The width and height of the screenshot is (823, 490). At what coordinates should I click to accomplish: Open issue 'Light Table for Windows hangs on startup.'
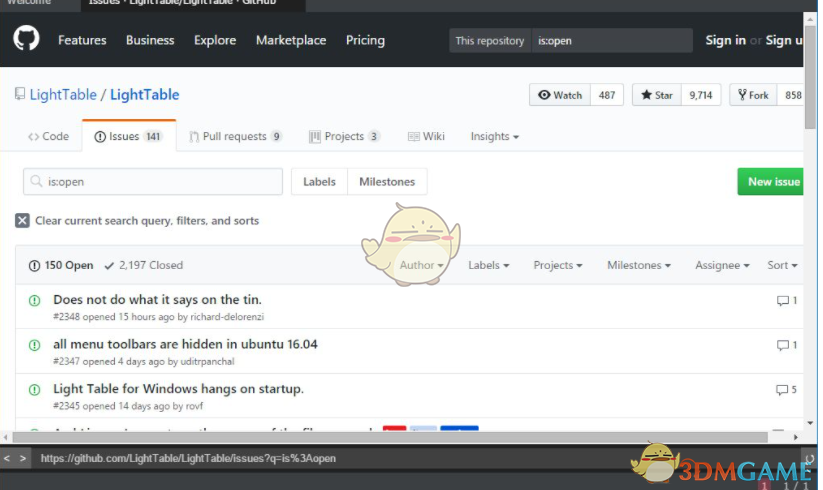178,389
